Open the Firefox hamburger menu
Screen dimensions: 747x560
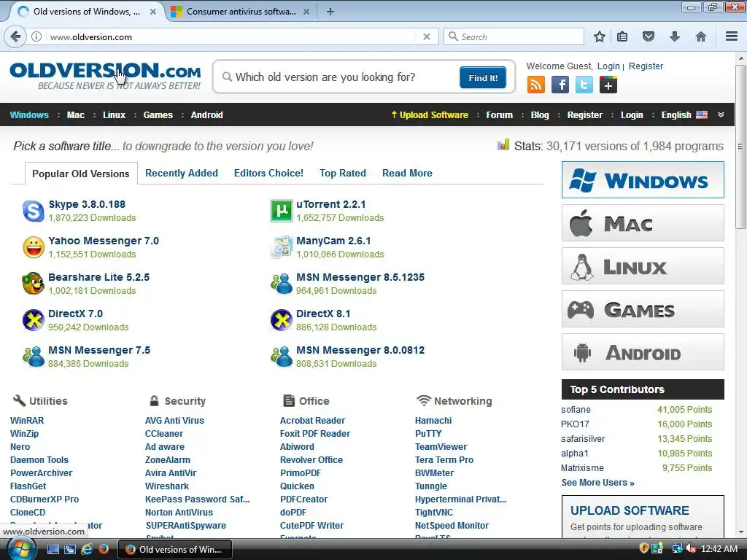732,36
